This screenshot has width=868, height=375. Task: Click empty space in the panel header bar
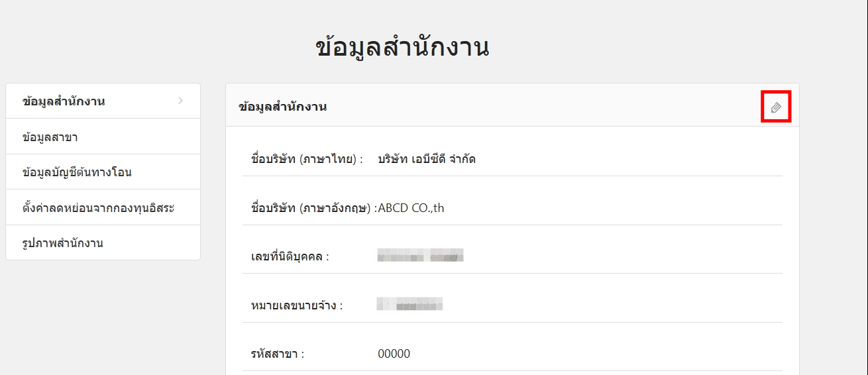530,107
